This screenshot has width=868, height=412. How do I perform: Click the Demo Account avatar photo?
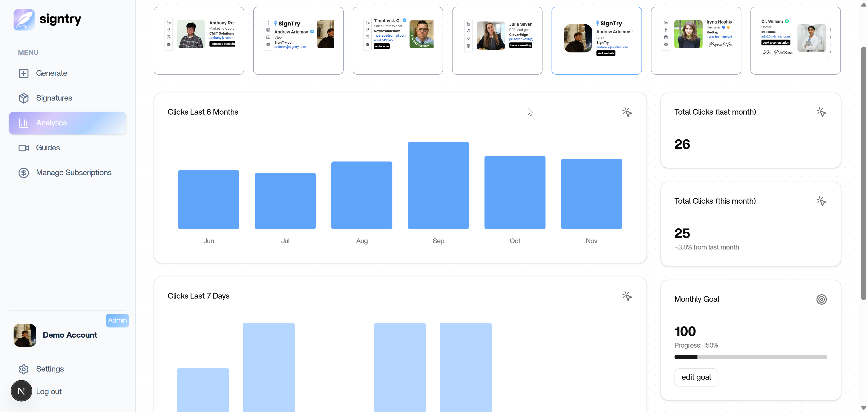coord(25,335)
